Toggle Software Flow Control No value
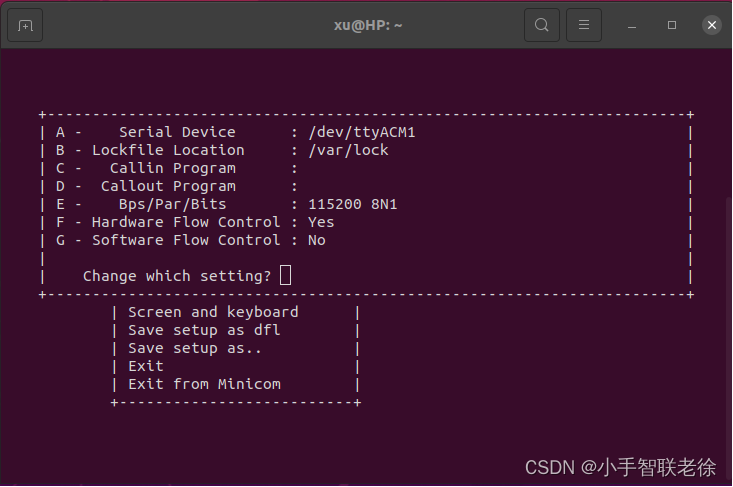Screen dimensions: 733x487 pyautogui.click(x=316, y=240)
